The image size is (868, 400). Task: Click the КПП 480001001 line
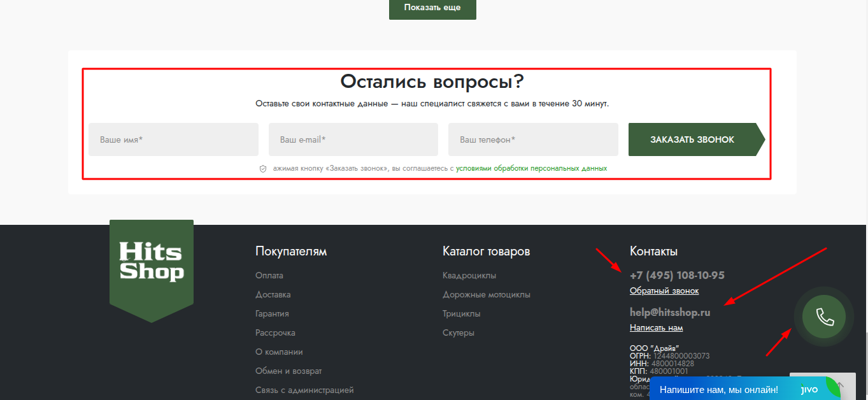pos(659,371)
